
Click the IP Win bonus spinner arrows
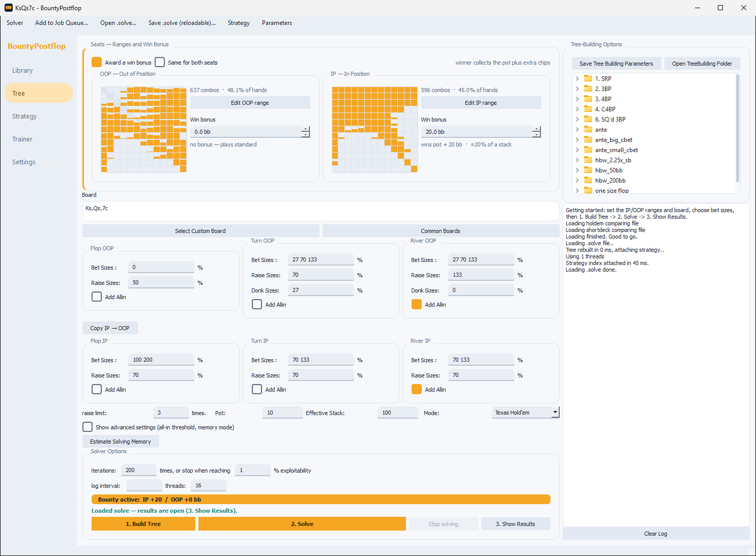536,132
